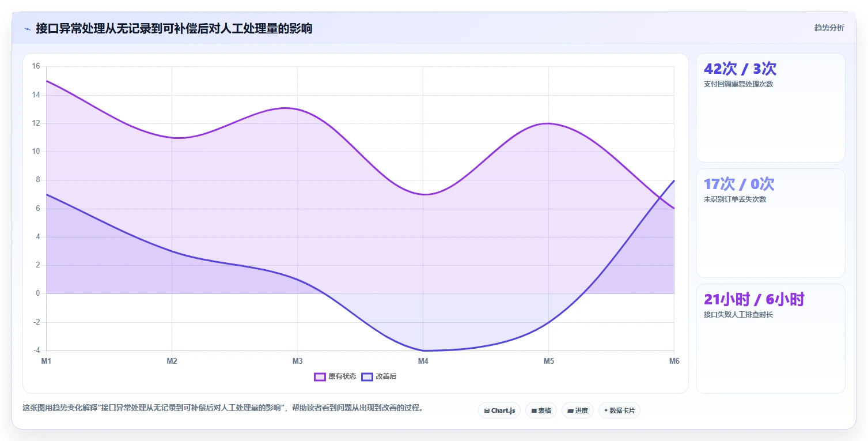Click the M1 x-axis label

click(x=46, y=361)
